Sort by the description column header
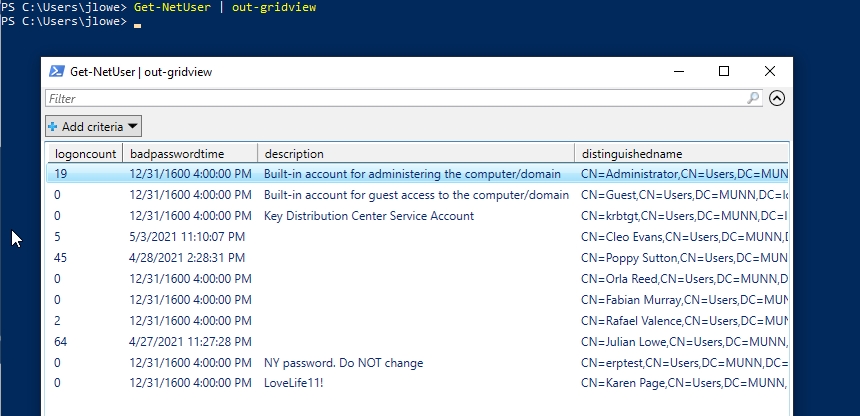This screenshot has height=416, width=860. pos(415,154)
